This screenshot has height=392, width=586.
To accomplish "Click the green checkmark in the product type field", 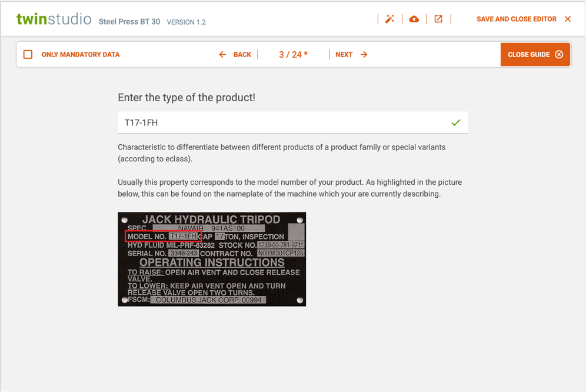I will (456, 123).
